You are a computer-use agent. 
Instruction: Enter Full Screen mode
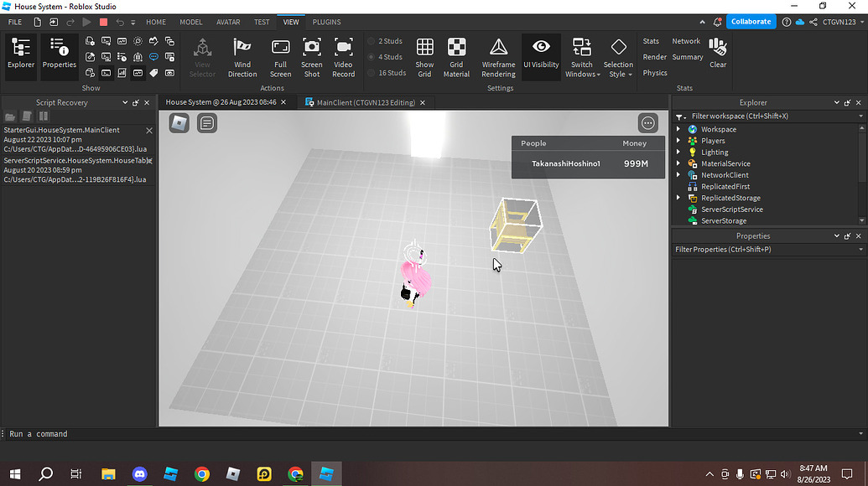280,56
